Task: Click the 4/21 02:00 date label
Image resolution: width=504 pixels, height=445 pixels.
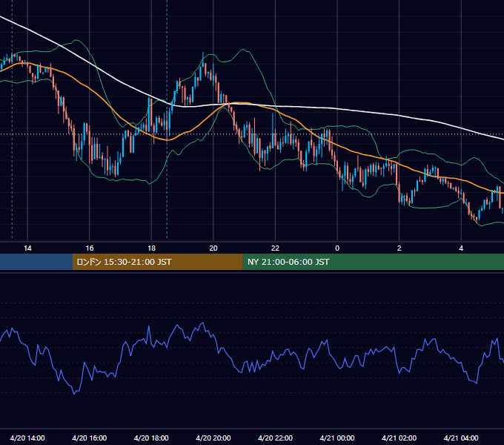Action: pyautogui.click(x=399, y=438)
